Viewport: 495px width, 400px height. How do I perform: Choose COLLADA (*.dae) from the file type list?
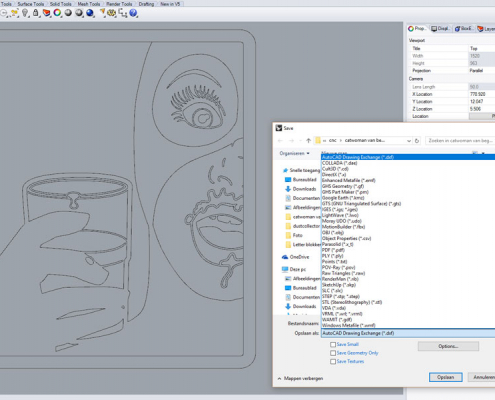tap(408, 163)
